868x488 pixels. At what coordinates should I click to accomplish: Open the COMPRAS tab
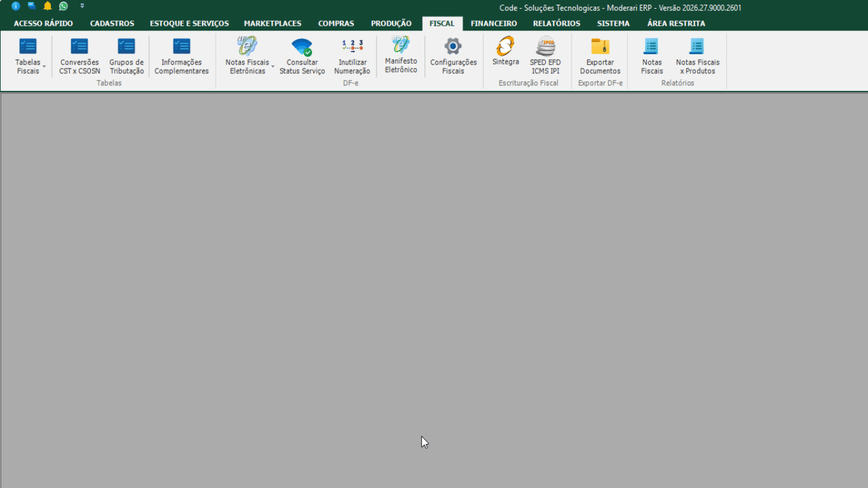click(336, 24)
